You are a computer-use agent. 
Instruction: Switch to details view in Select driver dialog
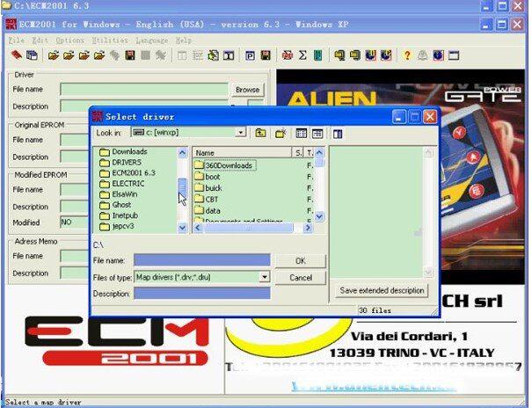(317, 134)
